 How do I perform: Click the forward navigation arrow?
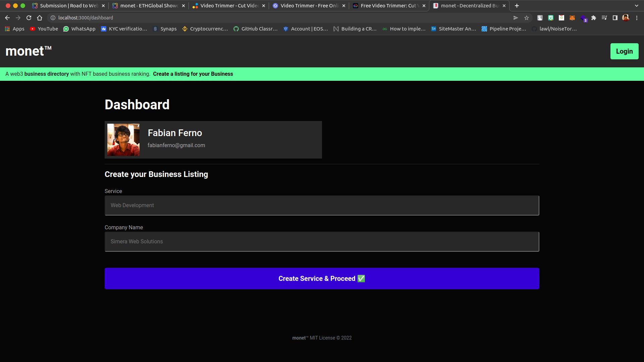pyautogui.click(x=18, y=18)
